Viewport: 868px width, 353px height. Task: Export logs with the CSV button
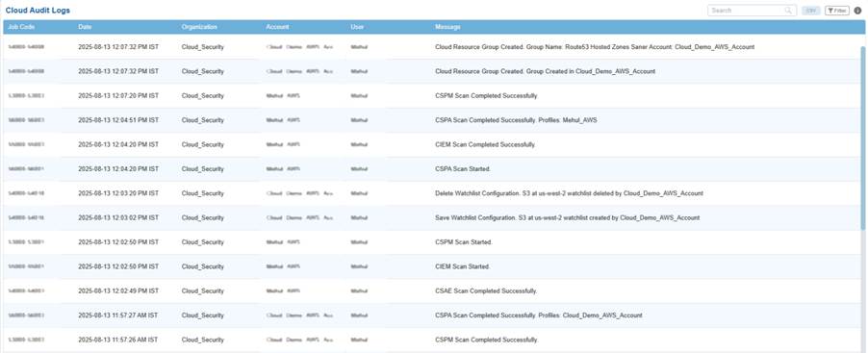click(811, 11)
